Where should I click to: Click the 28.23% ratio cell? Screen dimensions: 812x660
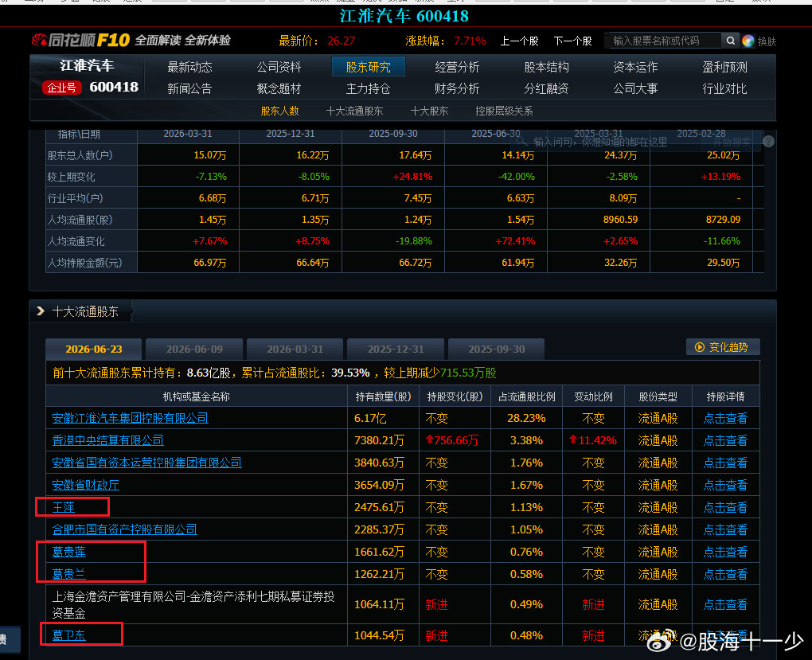click(x=527, y=418)
